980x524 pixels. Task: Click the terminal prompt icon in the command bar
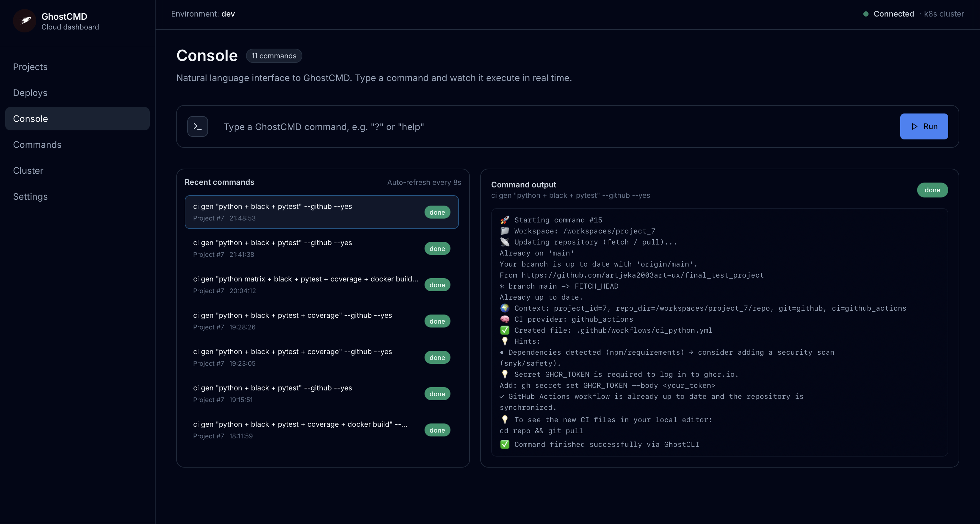point(197,126)
